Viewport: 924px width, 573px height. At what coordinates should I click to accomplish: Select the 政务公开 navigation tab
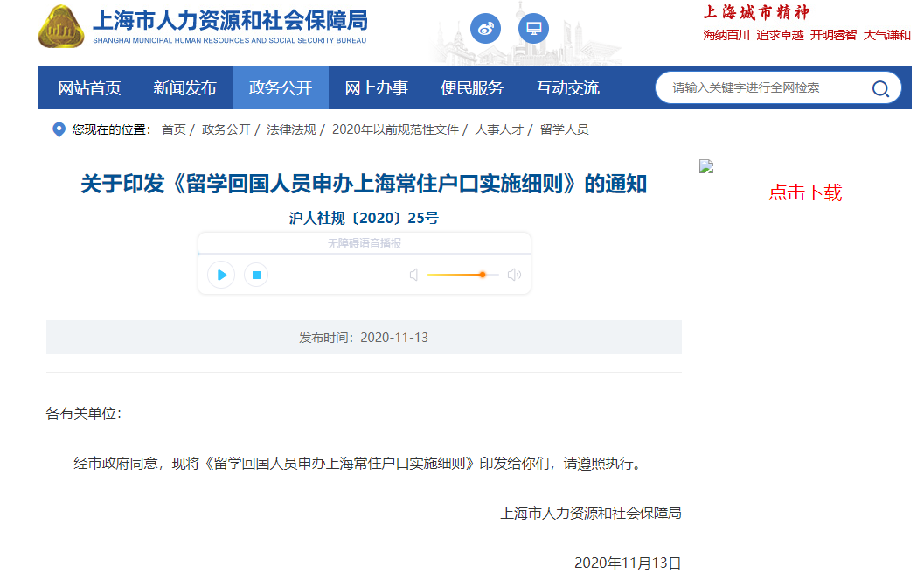point(280,88)
